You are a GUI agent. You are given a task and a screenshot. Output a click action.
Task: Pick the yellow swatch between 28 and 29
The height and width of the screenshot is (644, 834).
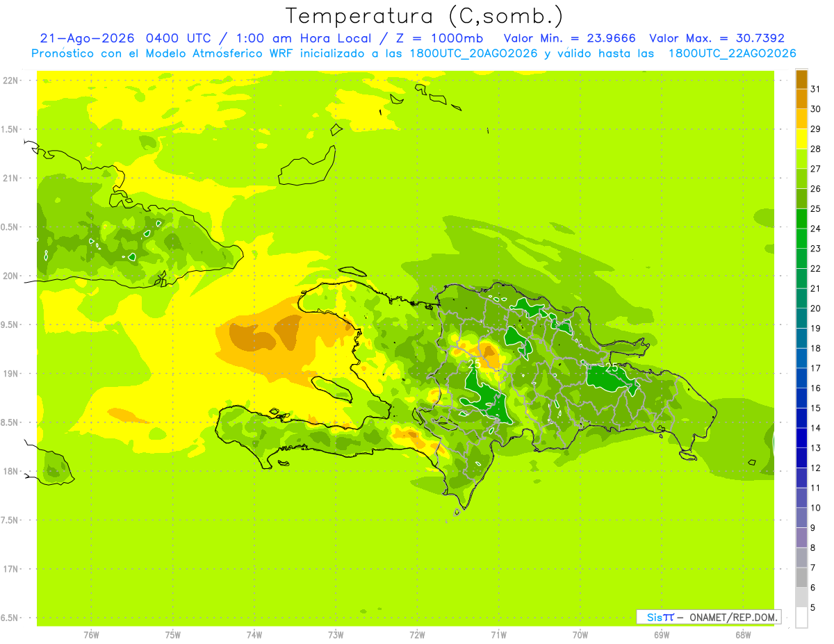coord(801,139)
